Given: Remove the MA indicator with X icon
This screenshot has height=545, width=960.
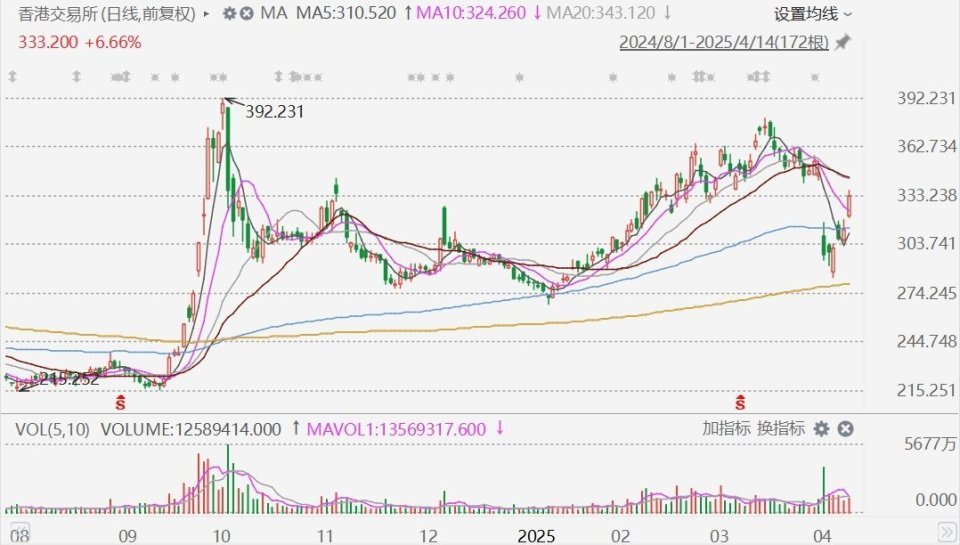Looking at the screenshot, I should (x=247, y=14).
